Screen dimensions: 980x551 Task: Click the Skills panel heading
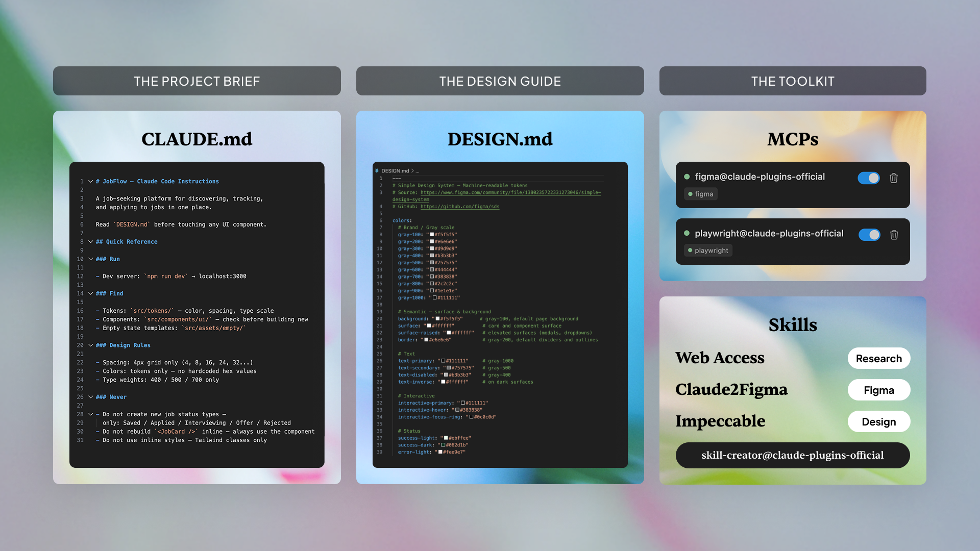[793, 325]
